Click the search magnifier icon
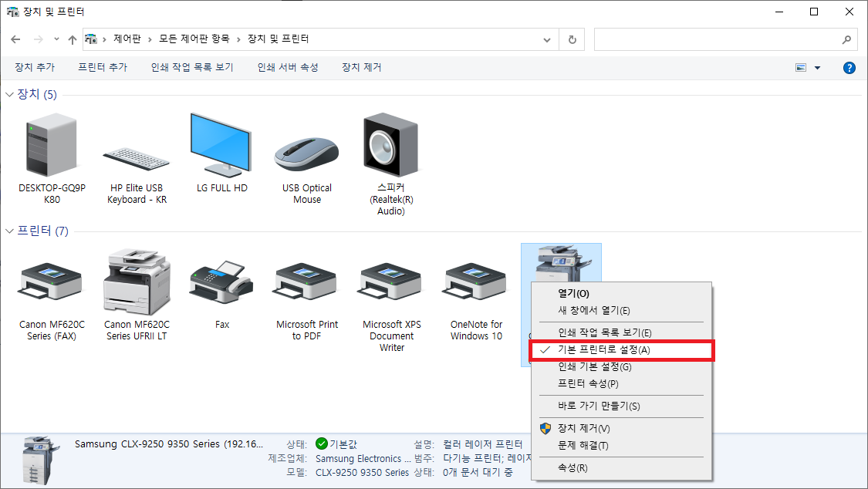Viewport: 868px width, 489px height. click(846, 39)
